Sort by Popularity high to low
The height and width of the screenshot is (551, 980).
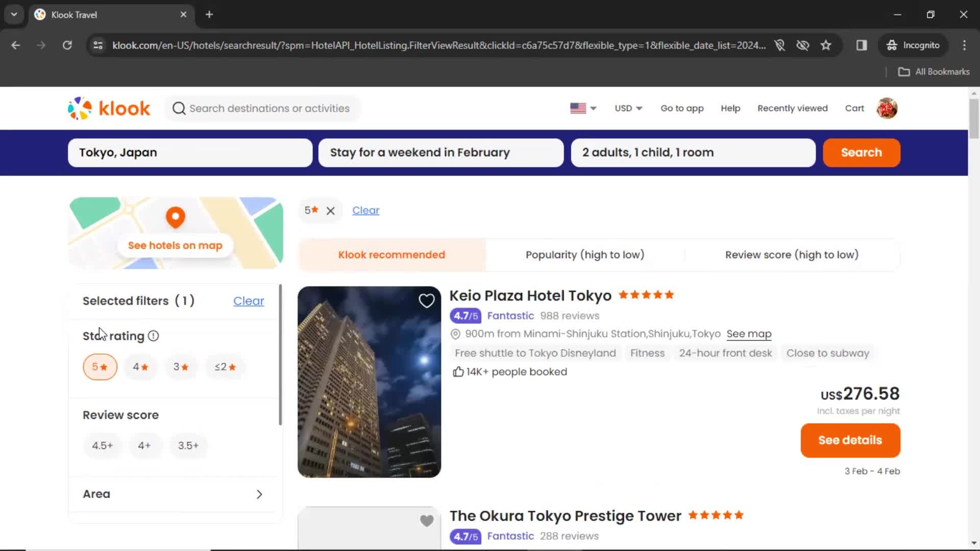[585, 255]
